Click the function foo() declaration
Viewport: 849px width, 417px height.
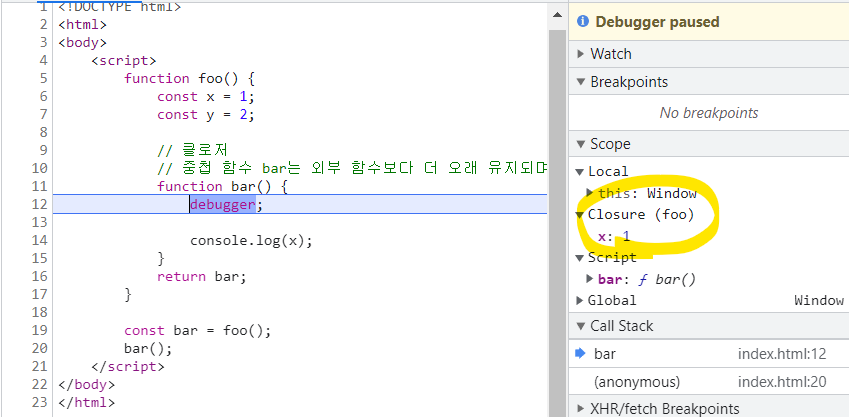pos(189,79)
